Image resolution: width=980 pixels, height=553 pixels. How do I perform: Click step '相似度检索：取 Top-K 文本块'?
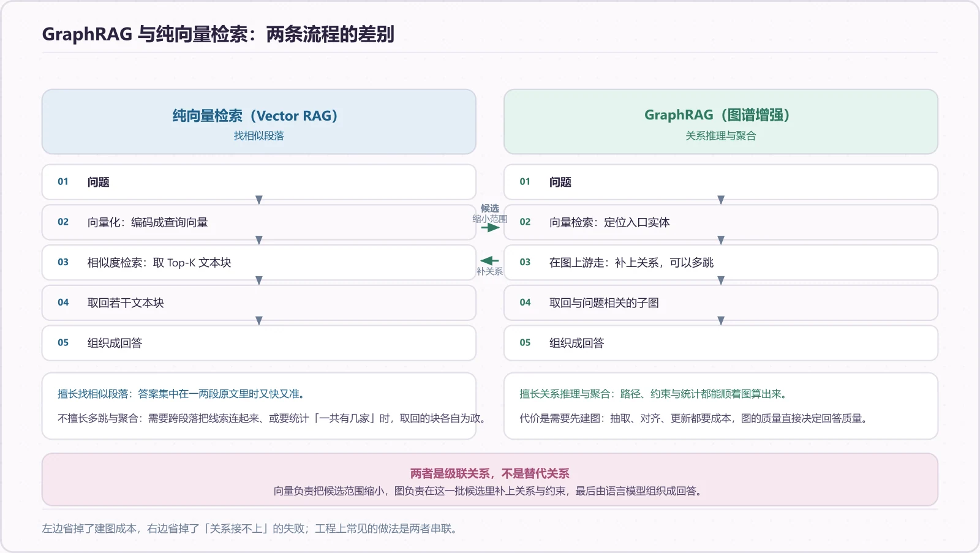point(259,263)
